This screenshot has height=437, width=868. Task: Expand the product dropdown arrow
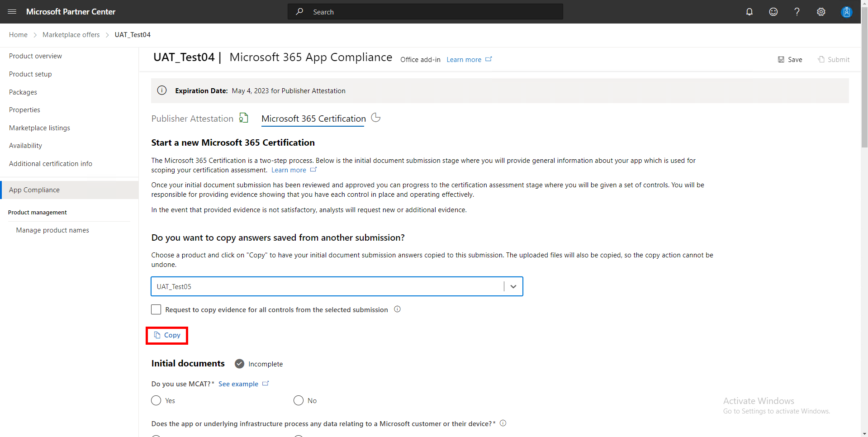[513, 286]
